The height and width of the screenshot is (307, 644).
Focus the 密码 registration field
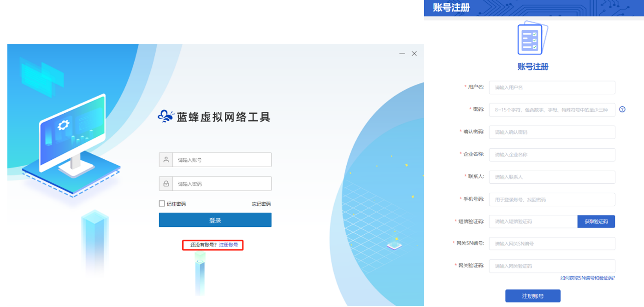tap(552, 110)
